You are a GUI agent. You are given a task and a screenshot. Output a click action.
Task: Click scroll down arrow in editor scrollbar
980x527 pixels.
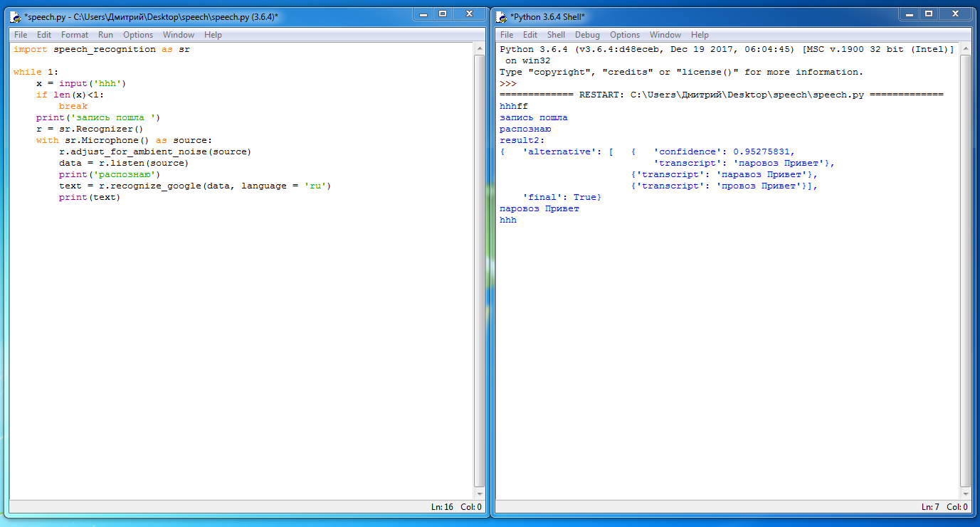[x=480, y=494]
